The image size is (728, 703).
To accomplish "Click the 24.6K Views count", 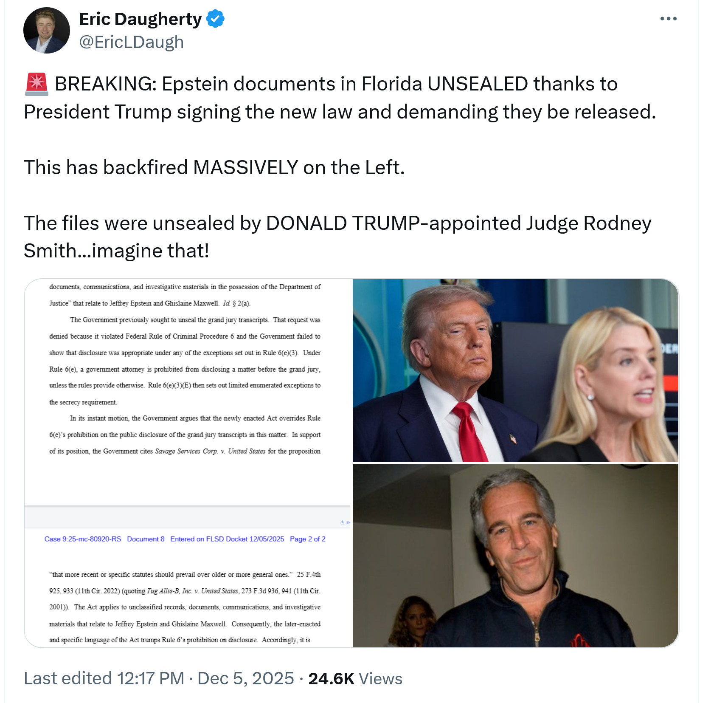I will point(355,678).
